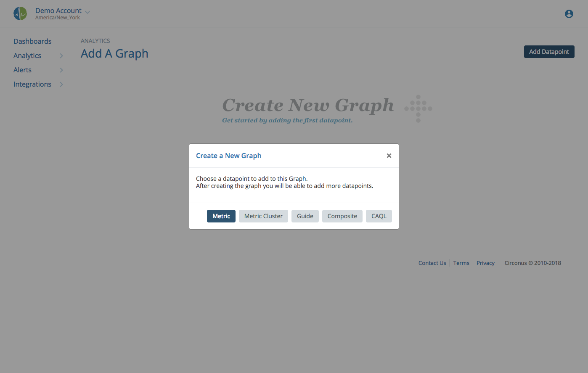Screen dimensions: 588x373
Task: Click the Add Datapoint button
Action: point(549,51)
